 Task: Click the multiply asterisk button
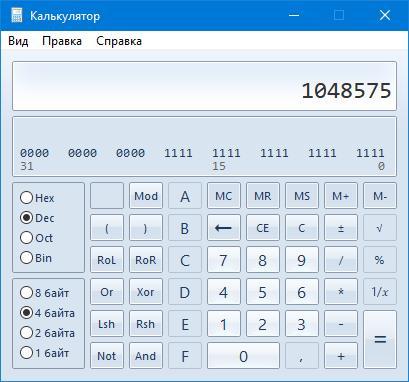[x=341, y=292]
